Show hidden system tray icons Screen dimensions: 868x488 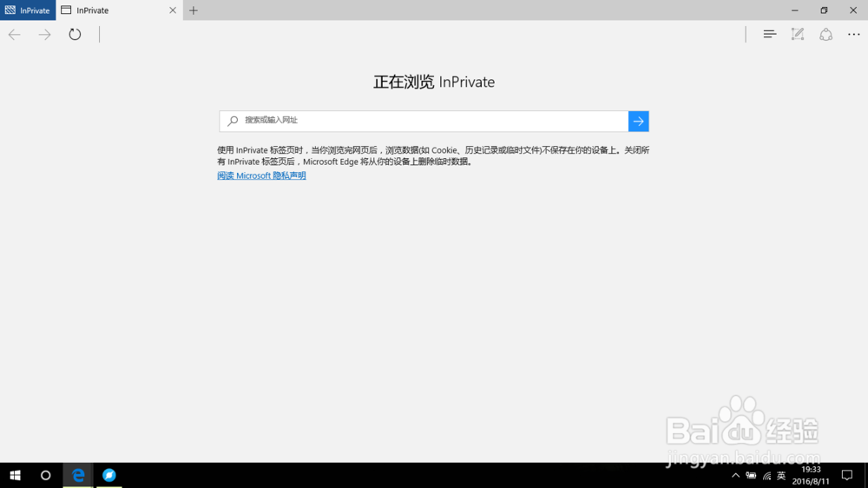point(736,475)
